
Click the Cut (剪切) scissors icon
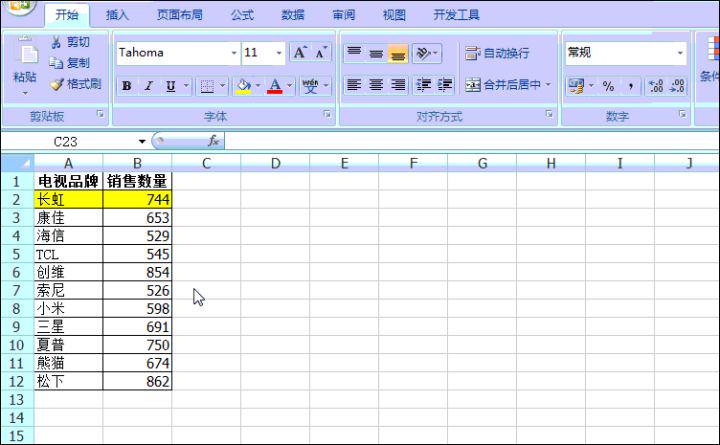(56, 42)
